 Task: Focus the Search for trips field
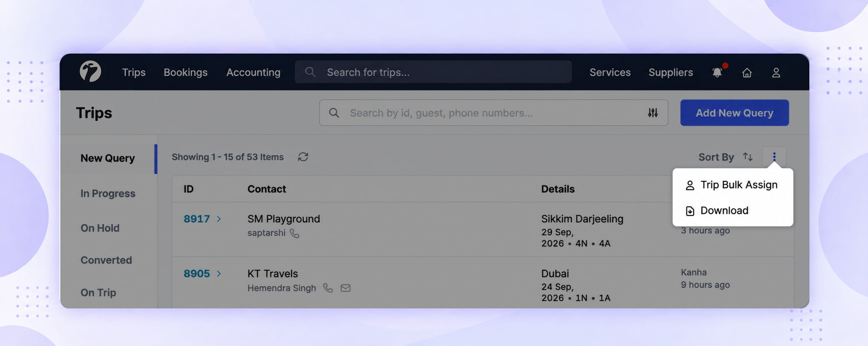click(433, 72)
